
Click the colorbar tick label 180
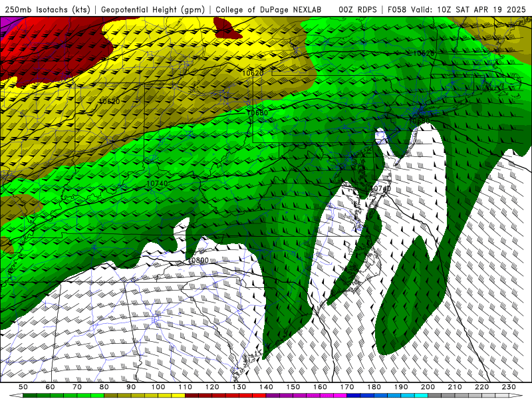[374, 387]
